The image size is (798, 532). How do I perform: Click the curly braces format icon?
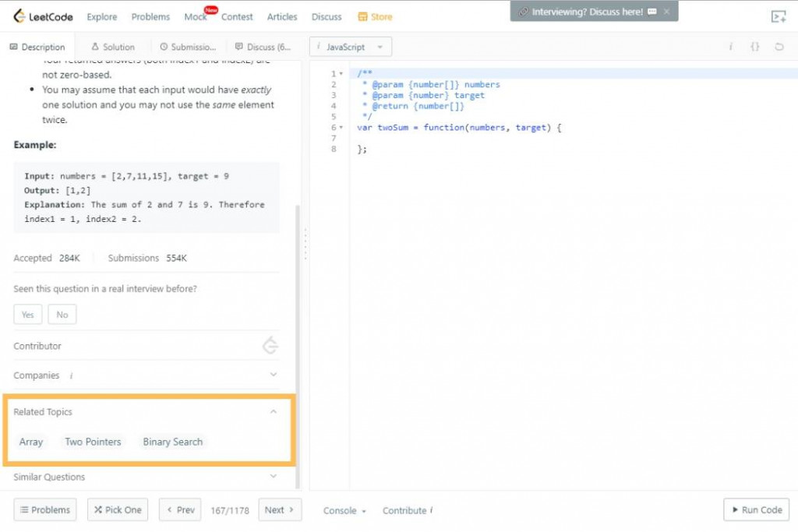(754, 46)
